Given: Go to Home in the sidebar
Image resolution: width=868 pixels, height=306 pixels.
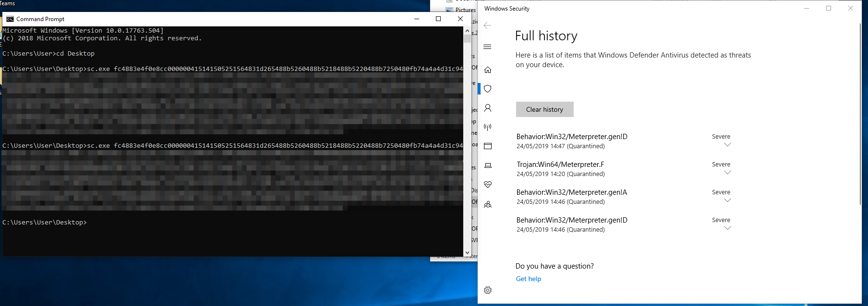Looking at the screenshot, I should (488, 70).
